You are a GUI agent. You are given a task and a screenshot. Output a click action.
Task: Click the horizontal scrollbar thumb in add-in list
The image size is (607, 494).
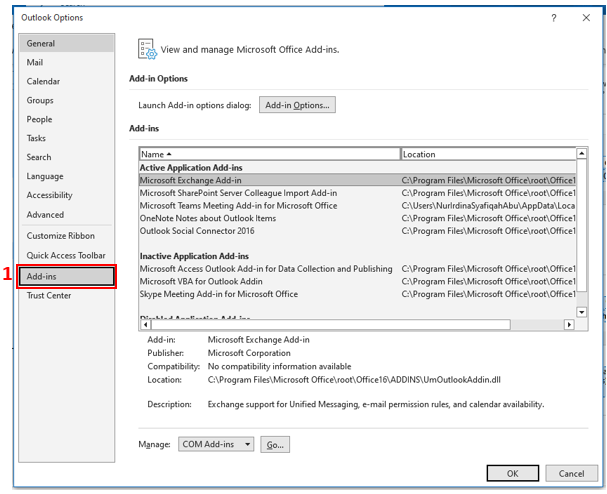[331, 324]
